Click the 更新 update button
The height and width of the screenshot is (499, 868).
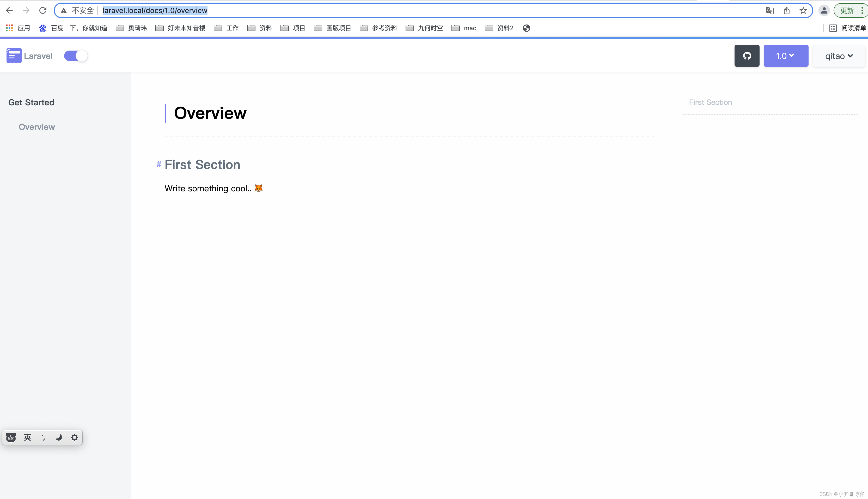[x=847, y=11]
